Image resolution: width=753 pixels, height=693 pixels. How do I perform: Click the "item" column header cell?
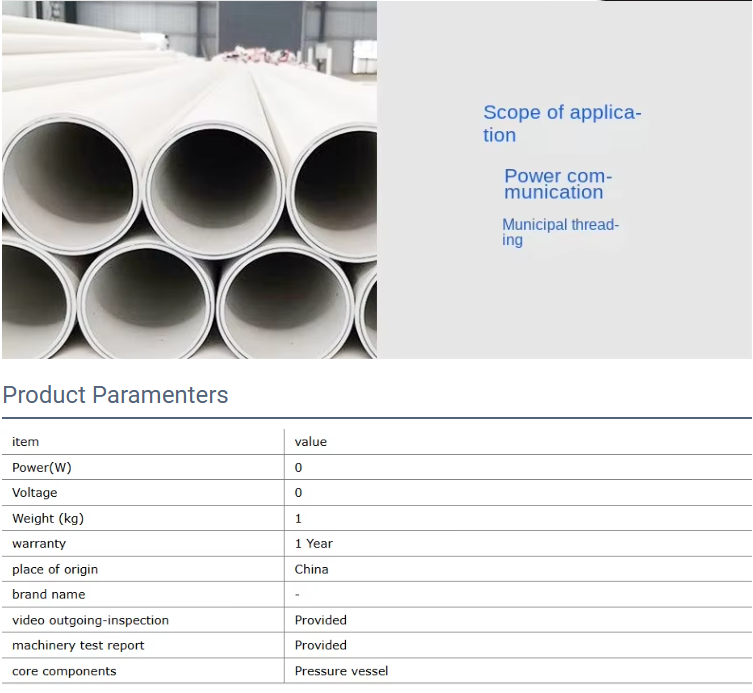26,442
